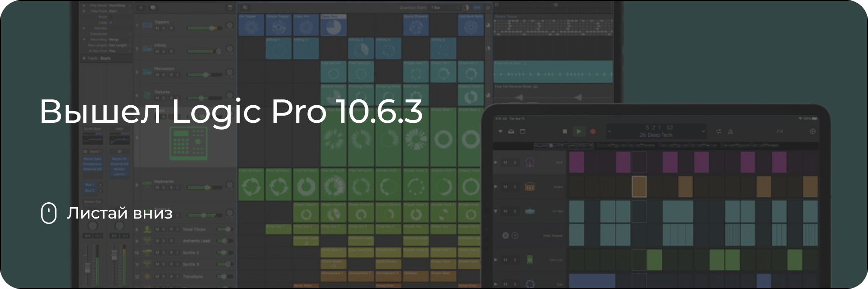Expand the Track: Beats inspector section
Image resolution: width=868 pixels, height=289 pixels.
[85, 58]
